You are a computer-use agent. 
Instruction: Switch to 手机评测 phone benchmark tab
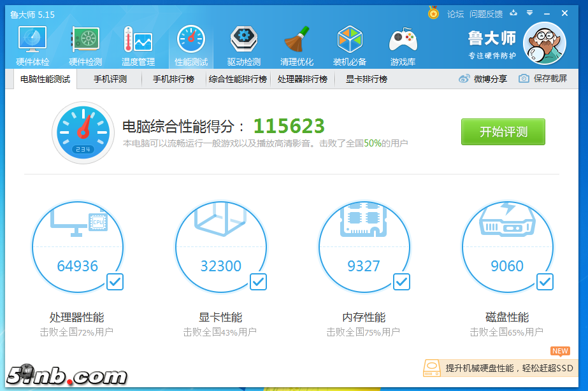pos(110,79)
